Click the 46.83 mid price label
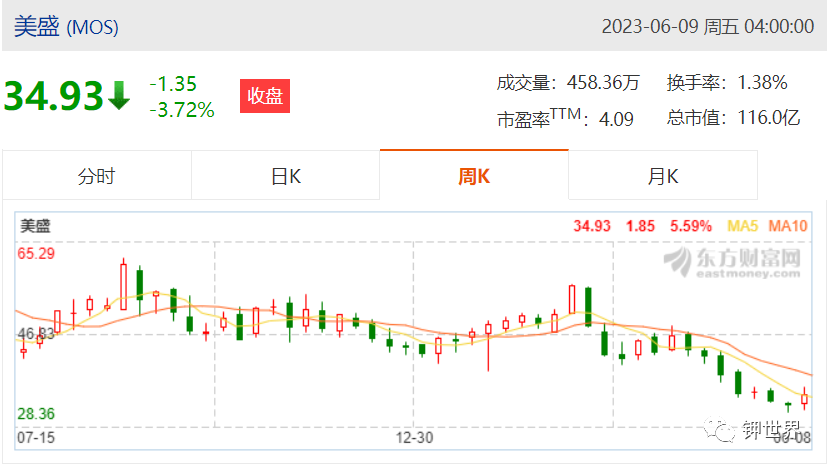Viewport: 828px width, 466px height. (x=36, y=334)
